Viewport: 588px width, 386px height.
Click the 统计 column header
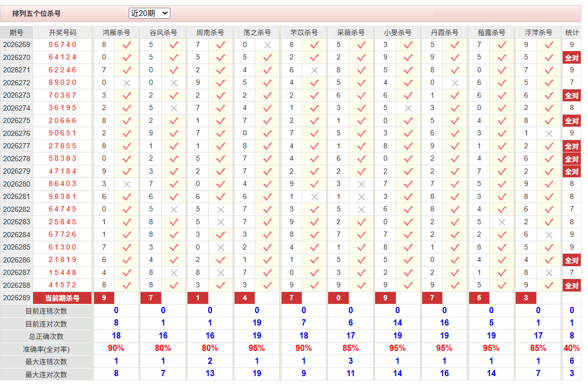click(x=571, y=33)
